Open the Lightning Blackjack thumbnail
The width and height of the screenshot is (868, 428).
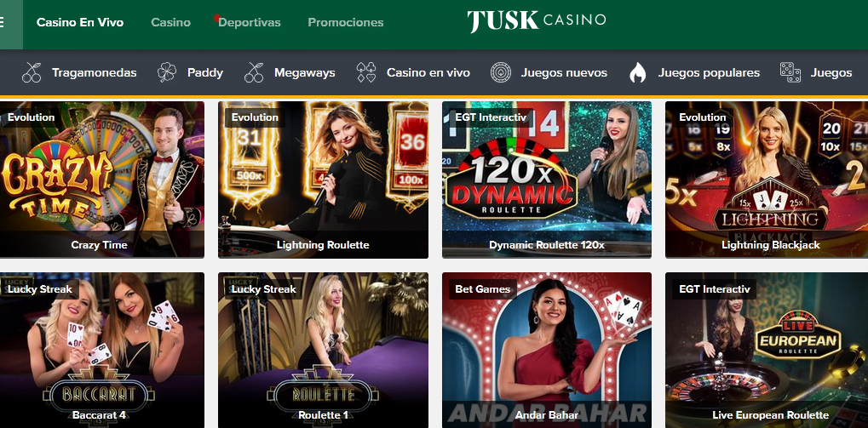[x=767, y=180]
